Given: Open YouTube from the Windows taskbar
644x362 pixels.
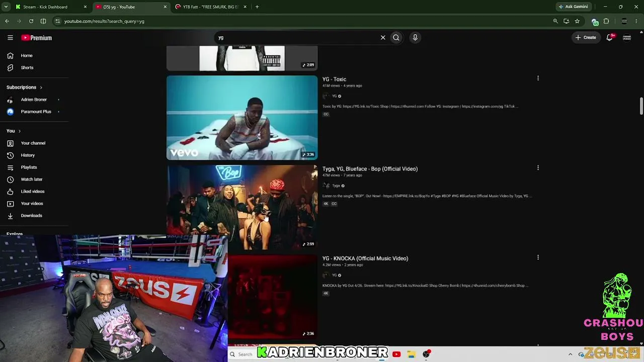Looking at the screenshot, I should click(396, 354).
